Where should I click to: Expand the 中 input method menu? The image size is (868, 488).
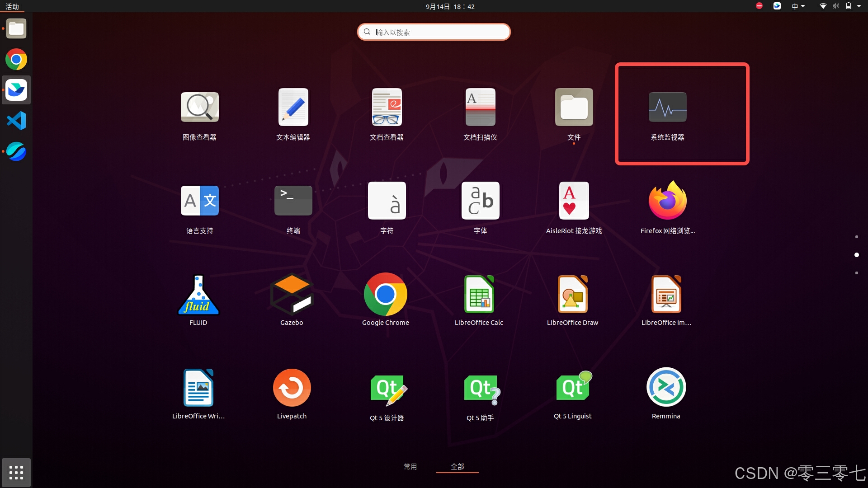[x=798, y=6]
